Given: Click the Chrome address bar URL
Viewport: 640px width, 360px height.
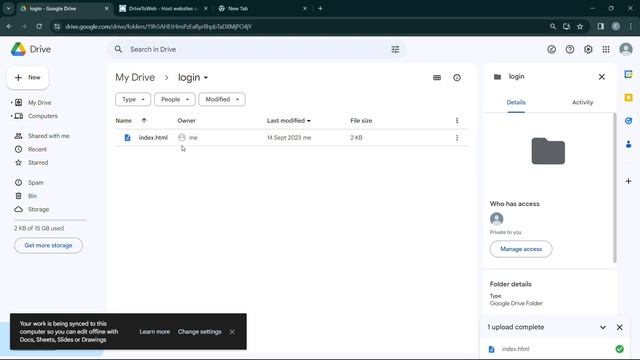Looking at the screenshot, I should tap(158, 27).
